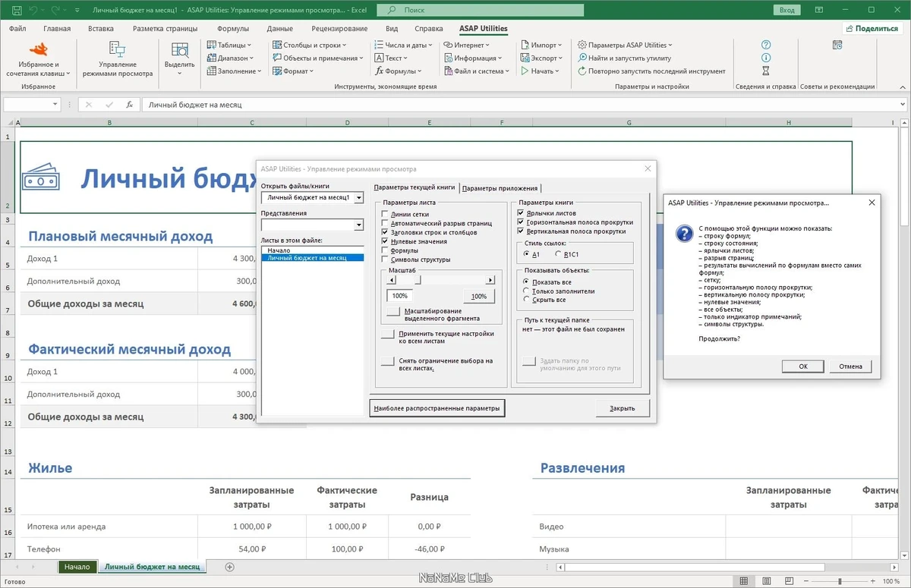The height and width of the screenshot is (588, 911).
Task: Switch to the Формулы ribbon tab
Action: coord(233,28)
